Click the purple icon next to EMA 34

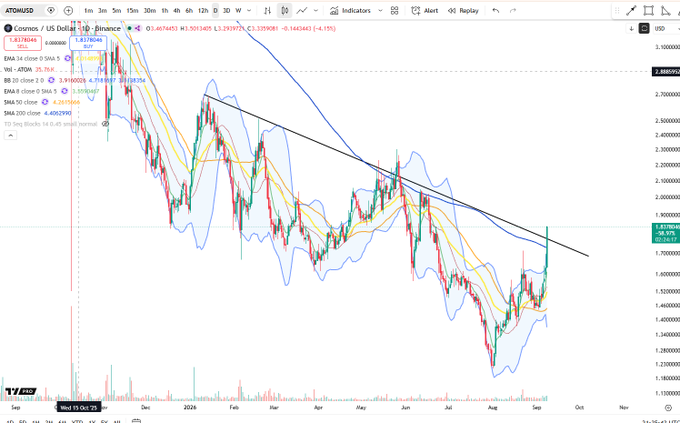pyautogui.click(x=68, y=58)
